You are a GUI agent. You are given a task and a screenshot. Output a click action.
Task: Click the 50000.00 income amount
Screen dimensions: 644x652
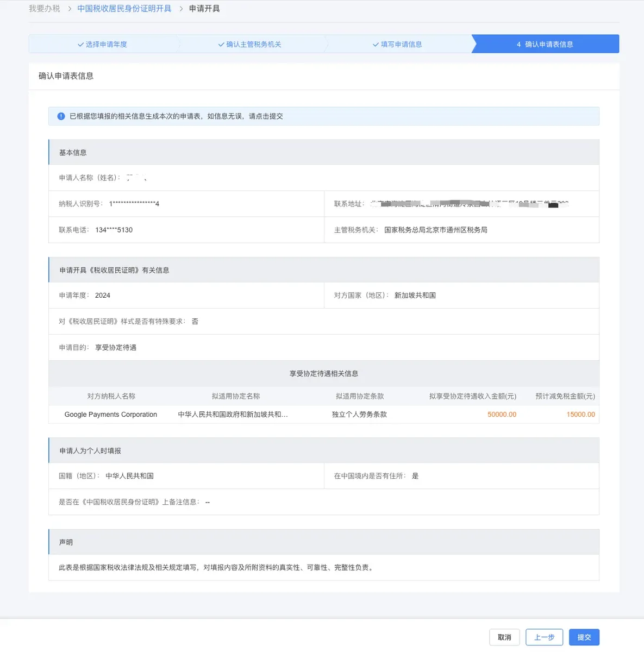[502, 415]
